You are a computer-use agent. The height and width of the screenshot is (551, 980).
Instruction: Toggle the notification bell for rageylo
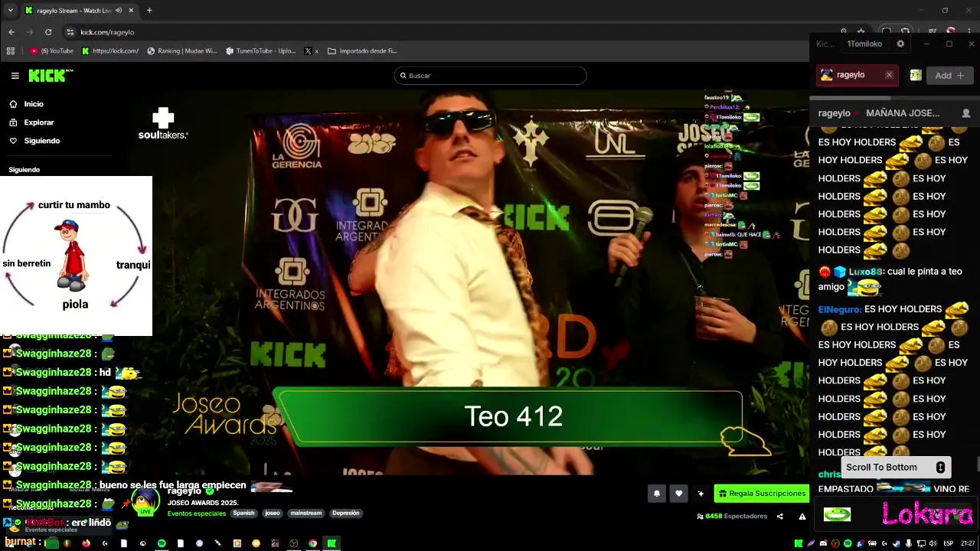pos(656,494)
